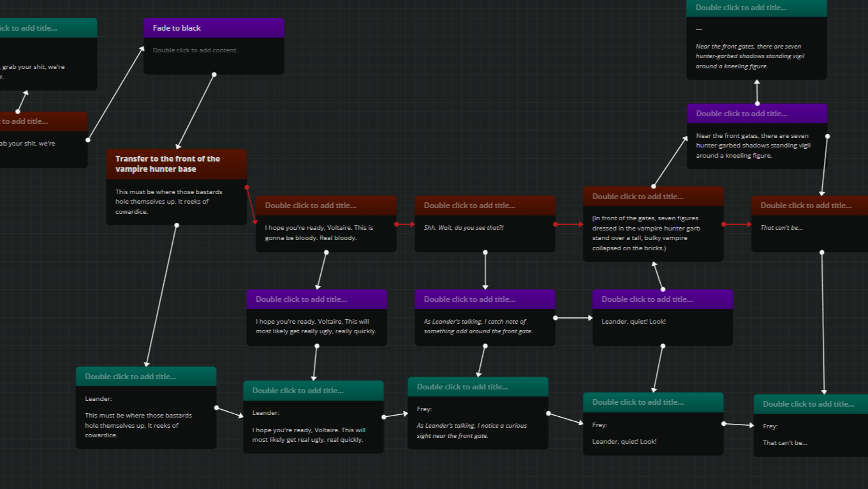Viewport: 868px width, 489px height.
Task: Click title placeholder of purple "Leander, quiet! Look!" node
Action: pos(647,299)
